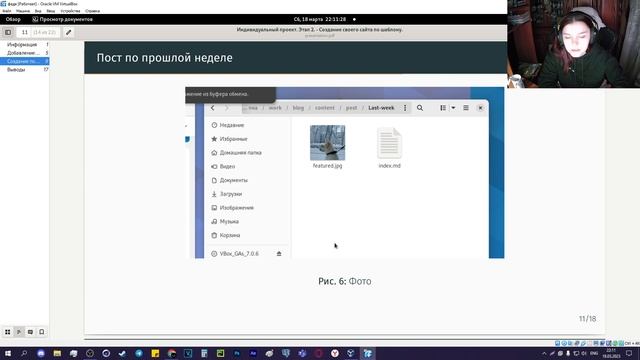Screen dimensions: 640x360
Task: Click Корзина in the slide's sidebar
Action: tap(230, 235)
